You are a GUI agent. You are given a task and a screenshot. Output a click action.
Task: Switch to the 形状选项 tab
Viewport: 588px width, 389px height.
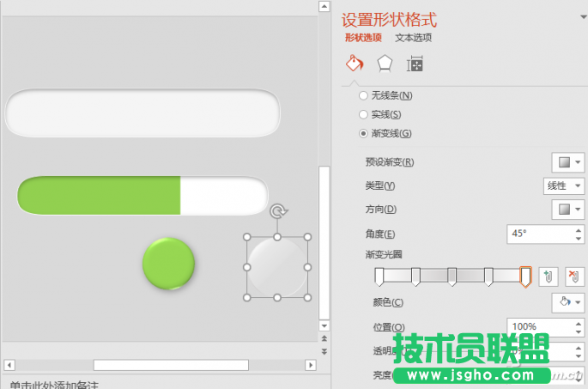pyautogui.click(x=363, y=38)
